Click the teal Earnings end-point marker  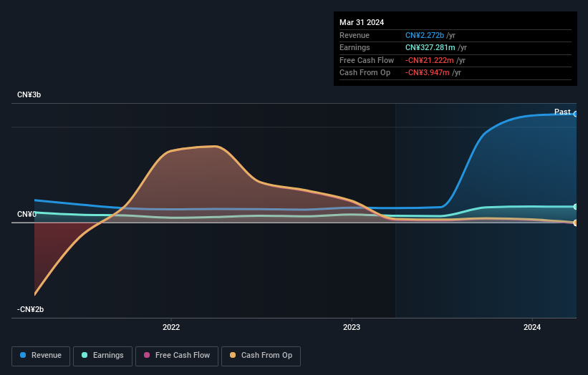(576, 207)
